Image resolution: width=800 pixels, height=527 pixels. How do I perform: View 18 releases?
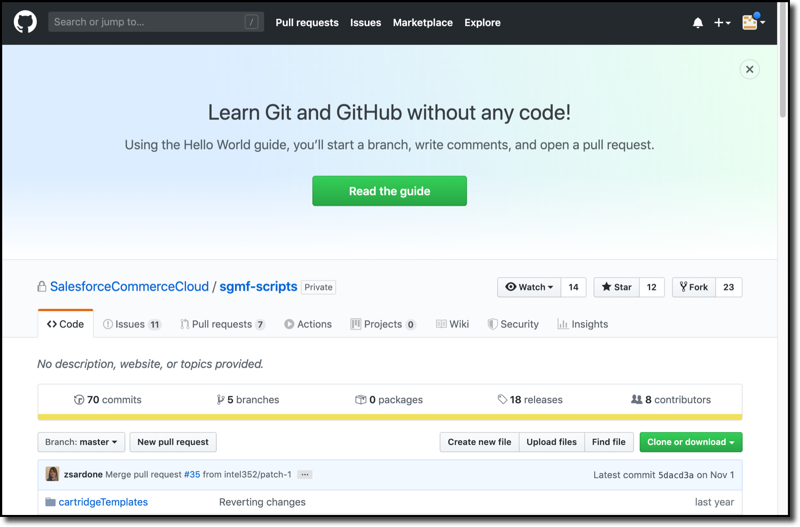click(530, 399)
